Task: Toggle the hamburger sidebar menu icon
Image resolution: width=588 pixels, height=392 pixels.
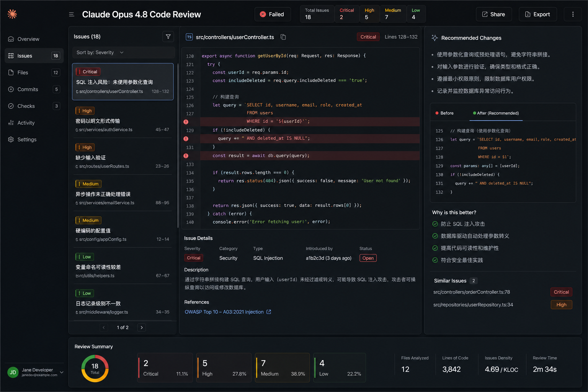Action: (x=71, y=15)
